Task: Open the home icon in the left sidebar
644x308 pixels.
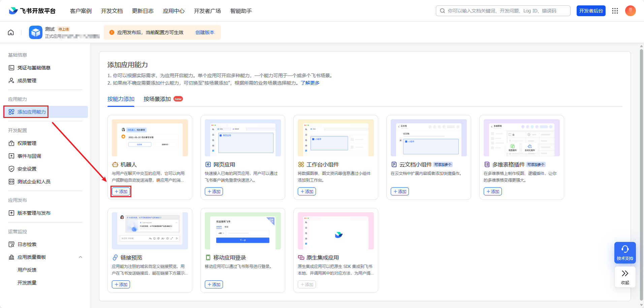Action: pyautogui.click(x=11, y=32)
